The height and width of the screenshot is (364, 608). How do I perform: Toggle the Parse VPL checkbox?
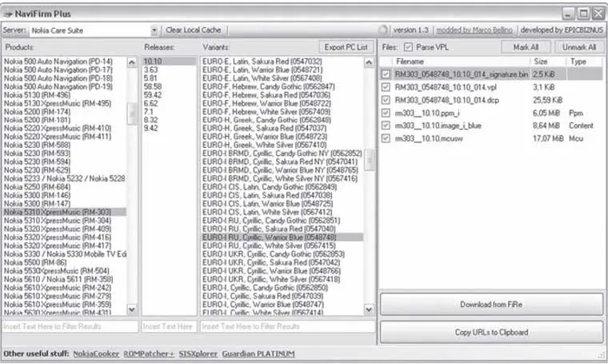(409, 47)
